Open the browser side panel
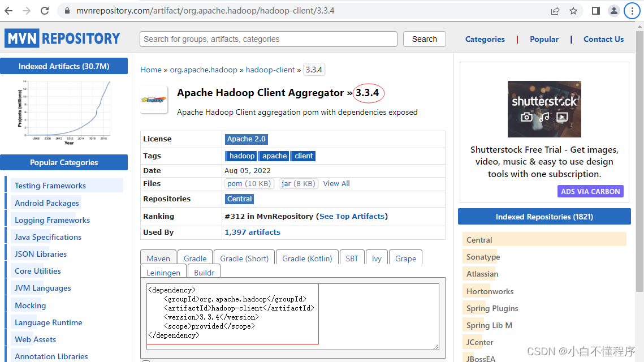Viewport: 644px width, 362px height. (595, 11)
